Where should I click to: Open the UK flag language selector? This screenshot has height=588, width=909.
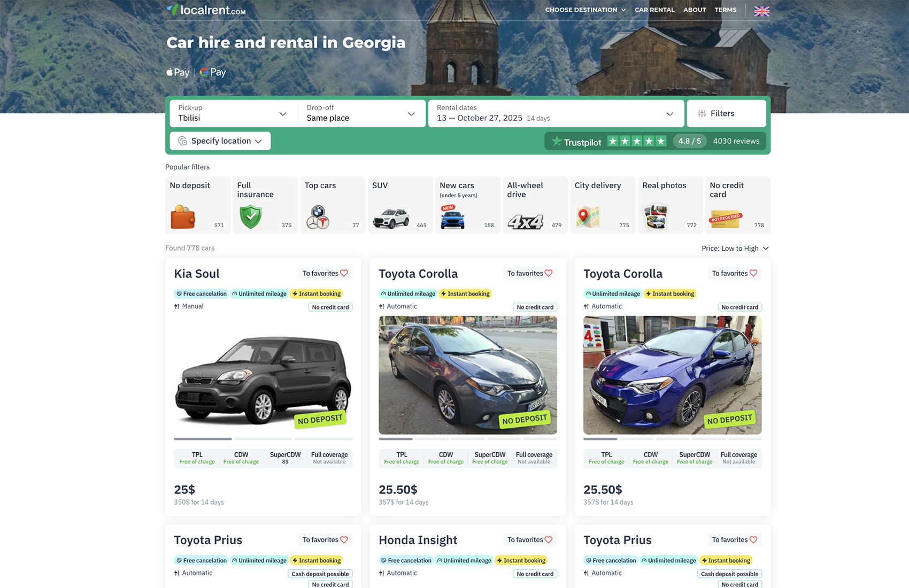point(761,11)
